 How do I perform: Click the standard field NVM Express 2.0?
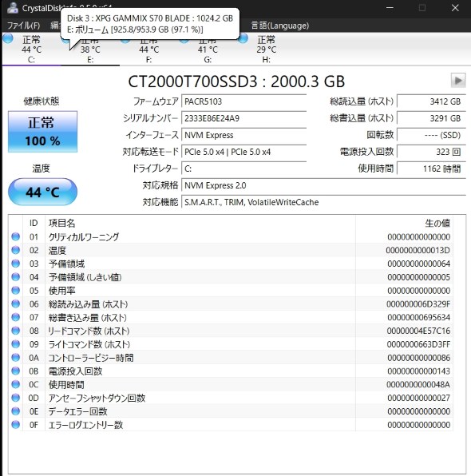coord(323,185)
